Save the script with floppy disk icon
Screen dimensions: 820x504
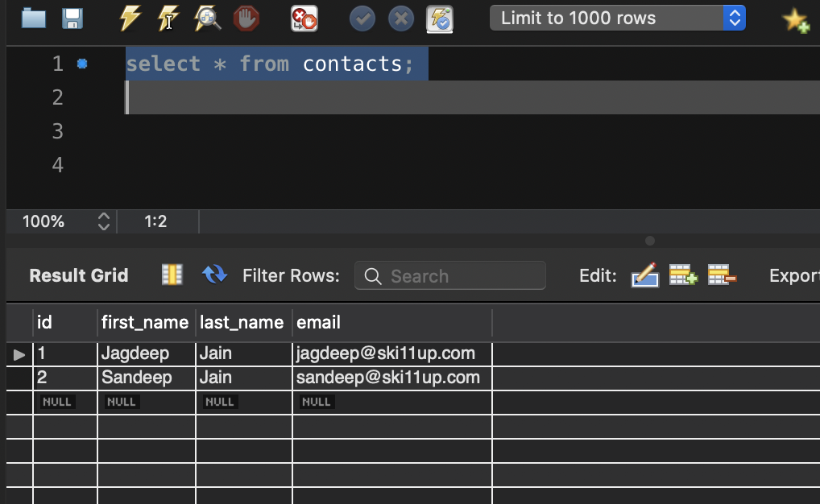point(72,18)
